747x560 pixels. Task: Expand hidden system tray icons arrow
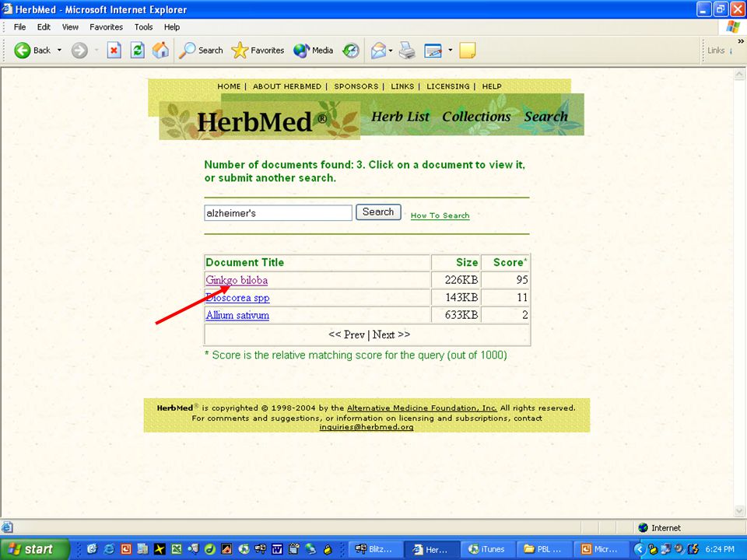pos(640,549)
